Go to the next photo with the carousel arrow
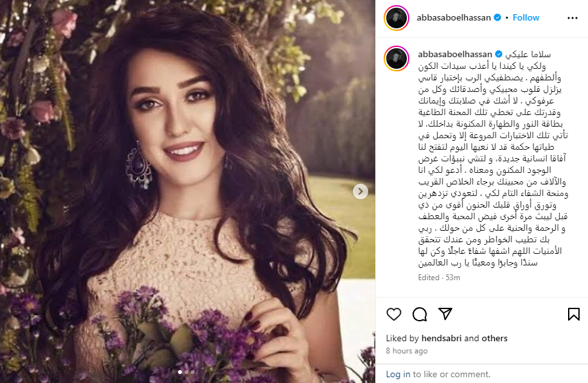The height and width of the screenshot is (383, 588). [361, 191]
